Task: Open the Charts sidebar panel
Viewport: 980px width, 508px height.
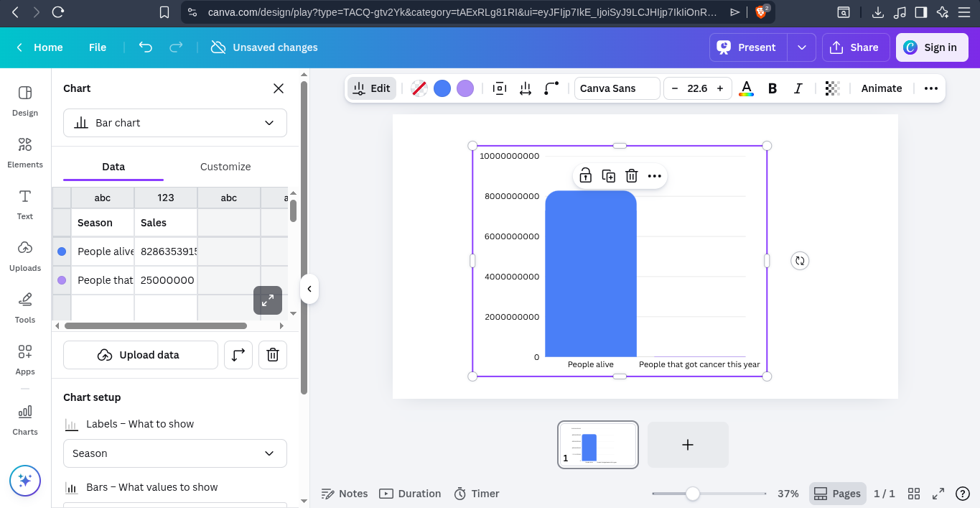Action: (25, 420)
